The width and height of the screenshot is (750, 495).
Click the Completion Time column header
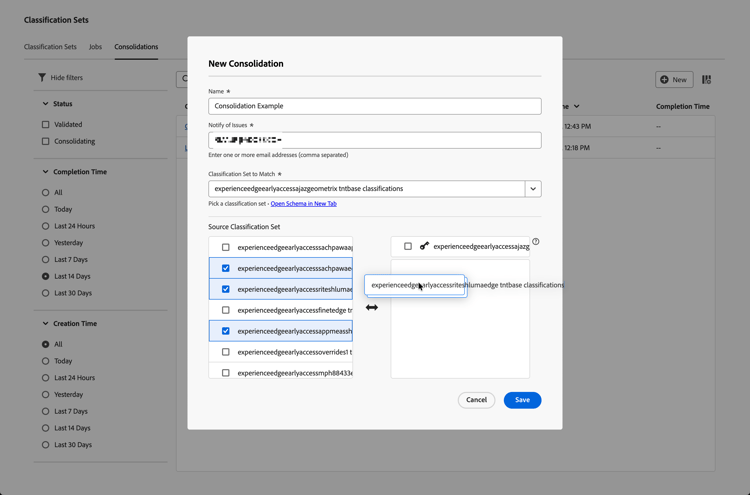coord(683,106)
